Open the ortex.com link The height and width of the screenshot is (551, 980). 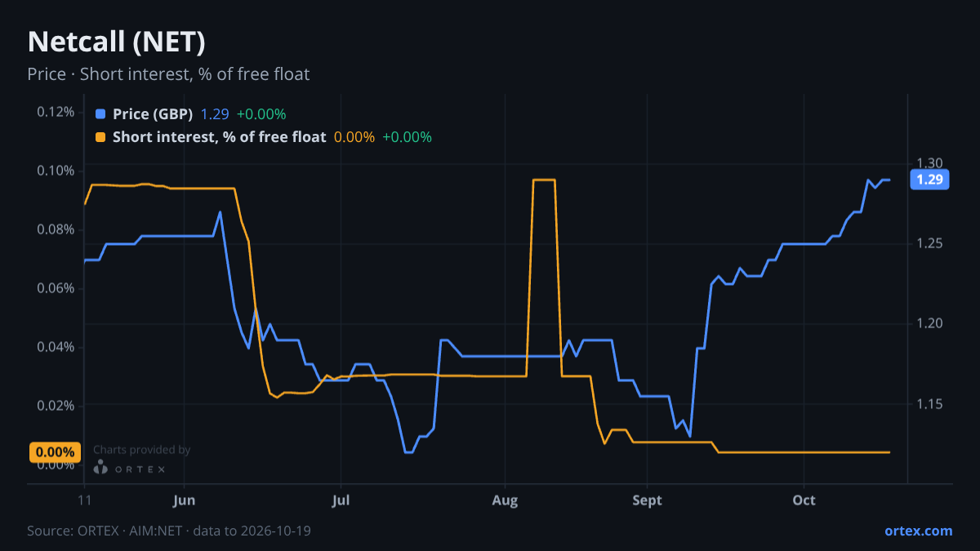tap(918, 531)
